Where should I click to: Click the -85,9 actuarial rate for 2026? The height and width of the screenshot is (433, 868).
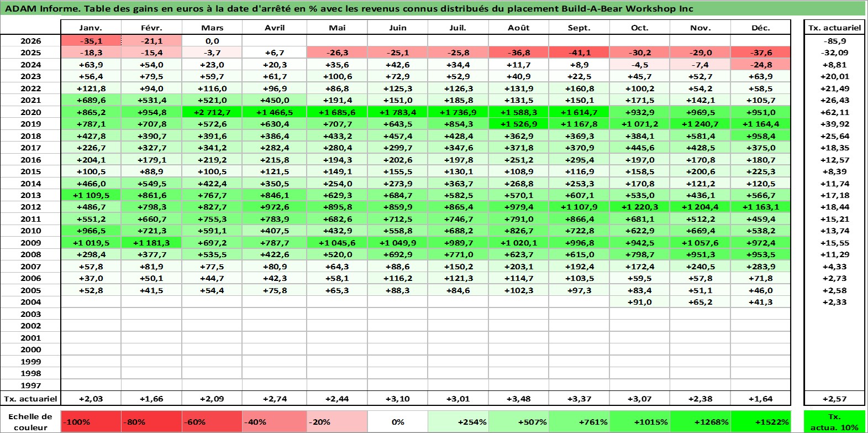(834, 41)
